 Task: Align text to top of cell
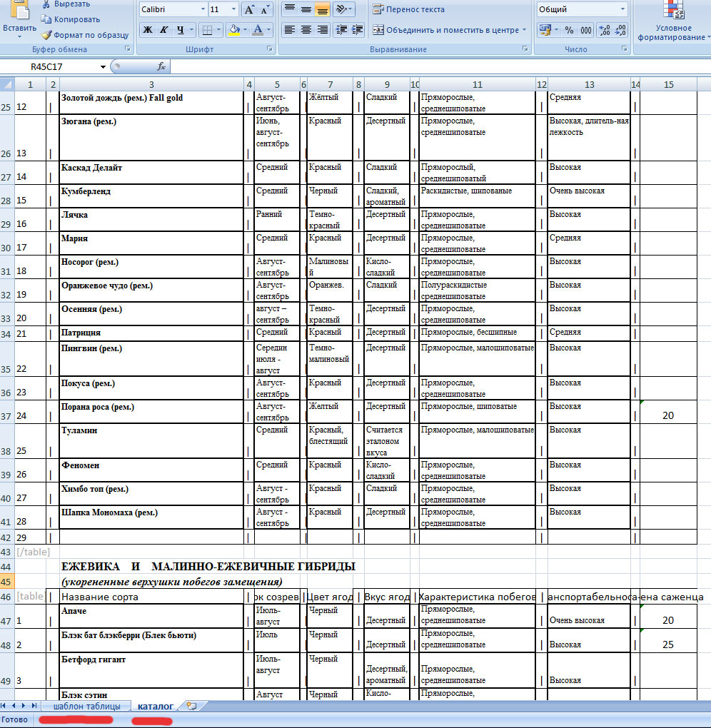(289, 9)
